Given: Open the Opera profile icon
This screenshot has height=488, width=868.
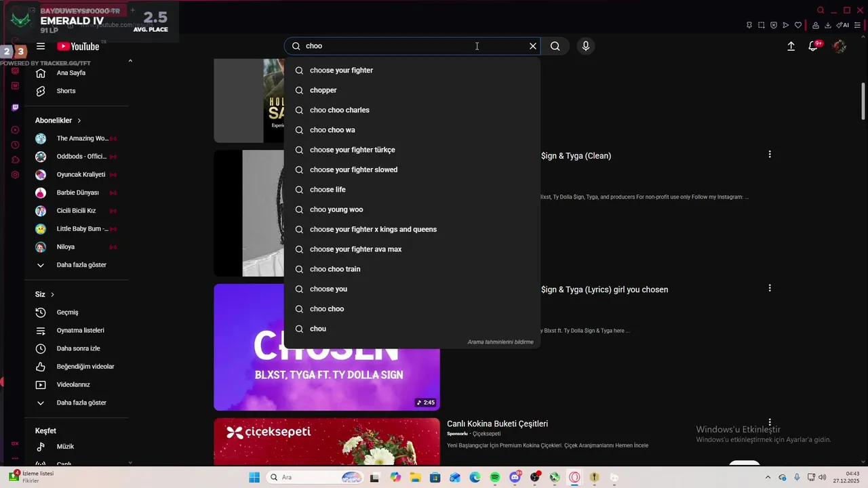Looking at the screenshot, I should 816,25.
